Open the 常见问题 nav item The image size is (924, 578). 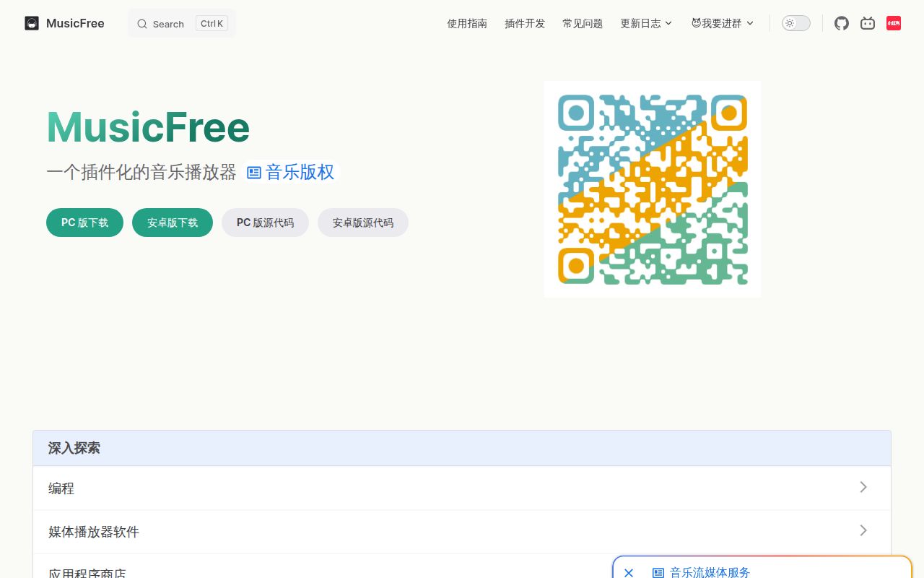[x=583, y=23]
